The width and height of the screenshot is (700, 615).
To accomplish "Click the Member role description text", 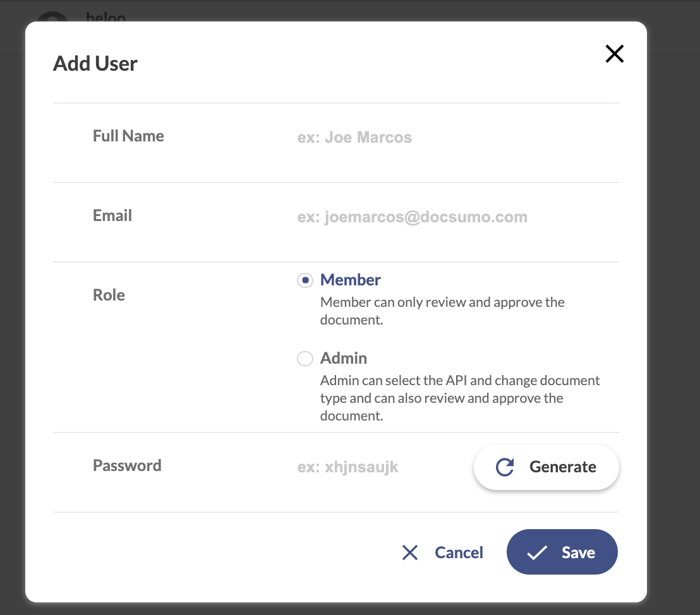I will [x=442, y=311].
